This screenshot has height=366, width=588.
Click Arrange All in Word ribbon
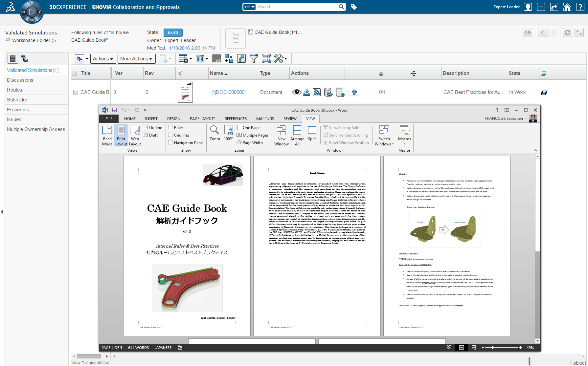click(x=297, y=136)
